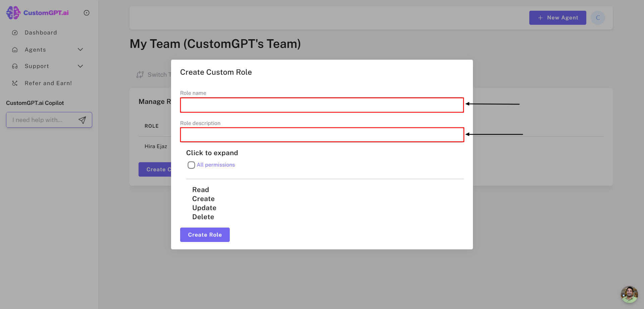Collapse sidebar with the circle toggle icon
This screenshot has height=309, width=644.
tap(87, 13)
